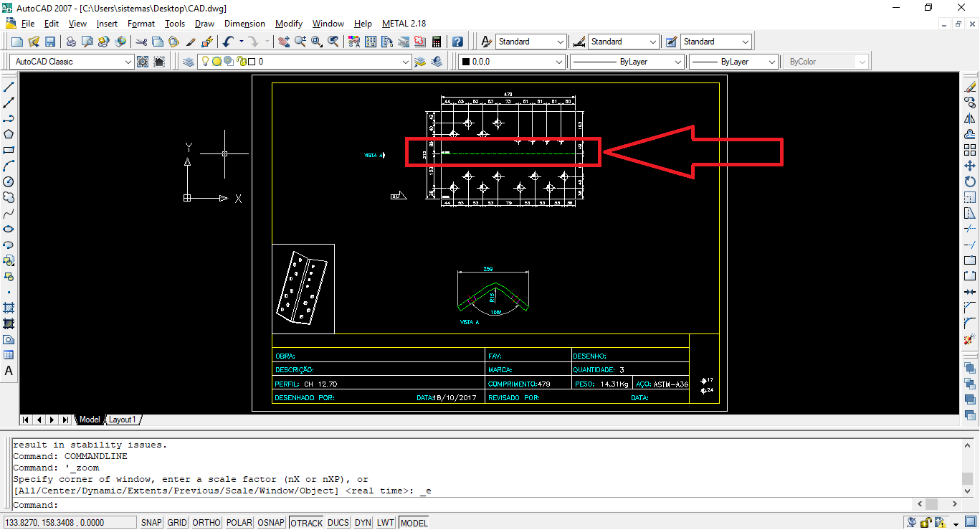Click the Hatch tool icon
Screen dimensions: 980x530
click(9, 308)
